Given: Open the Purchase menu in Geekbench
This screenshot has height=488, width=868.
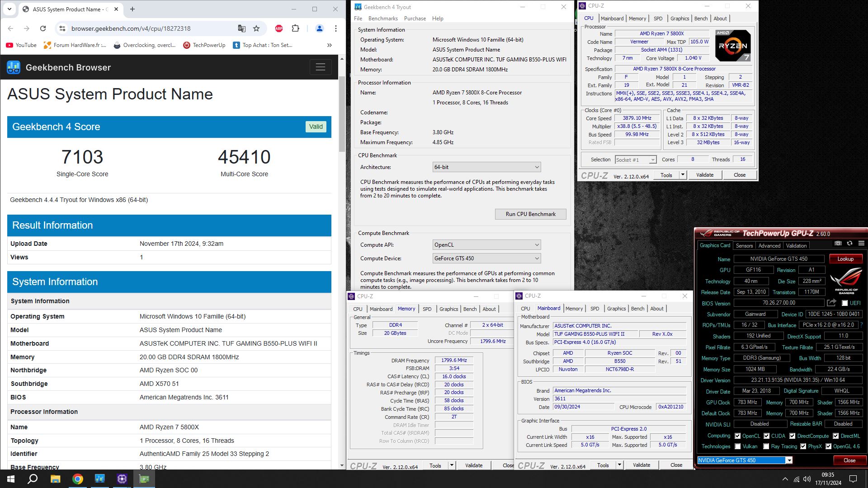Looking at the screenshot, I should coord(415,19).
